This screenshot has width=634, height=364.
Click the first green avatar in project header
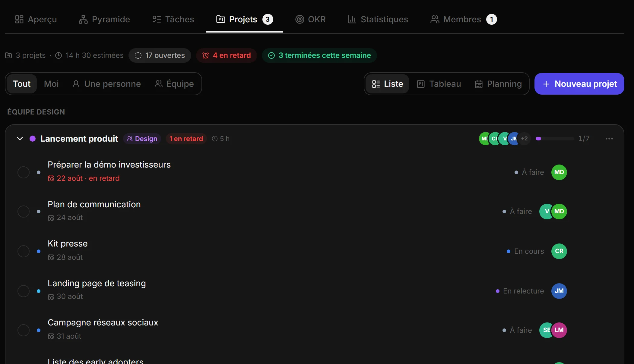(x=484, y=139)
